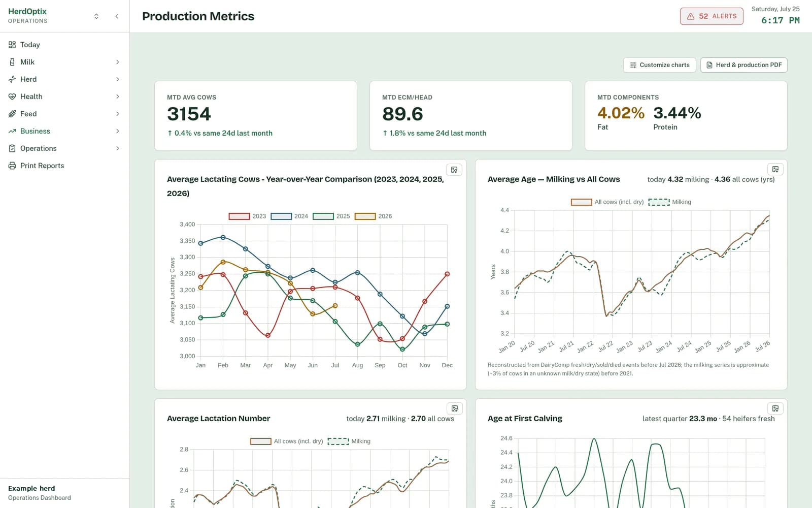Screen dimensions: 812x508
Task: Export Average Lactation Number chart as image
Action: [x=454, y=408]
